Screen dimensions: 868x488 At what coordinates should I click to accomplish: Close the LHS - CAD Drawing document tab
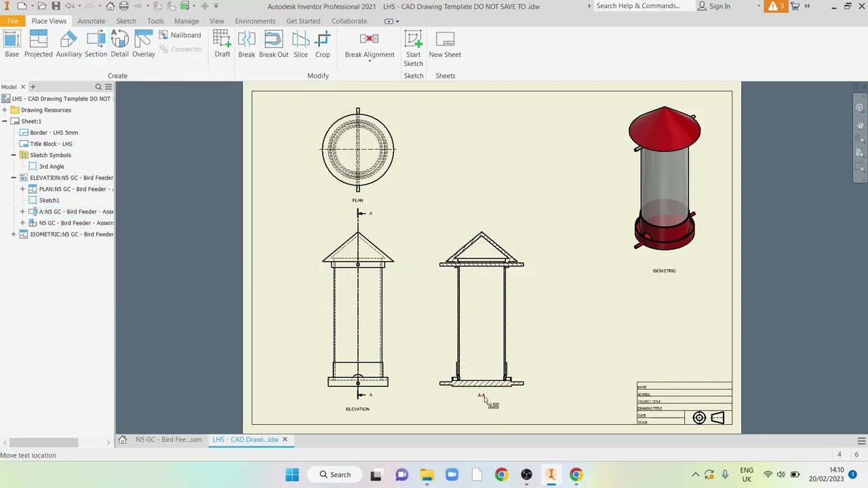click(x=285, y=440)
